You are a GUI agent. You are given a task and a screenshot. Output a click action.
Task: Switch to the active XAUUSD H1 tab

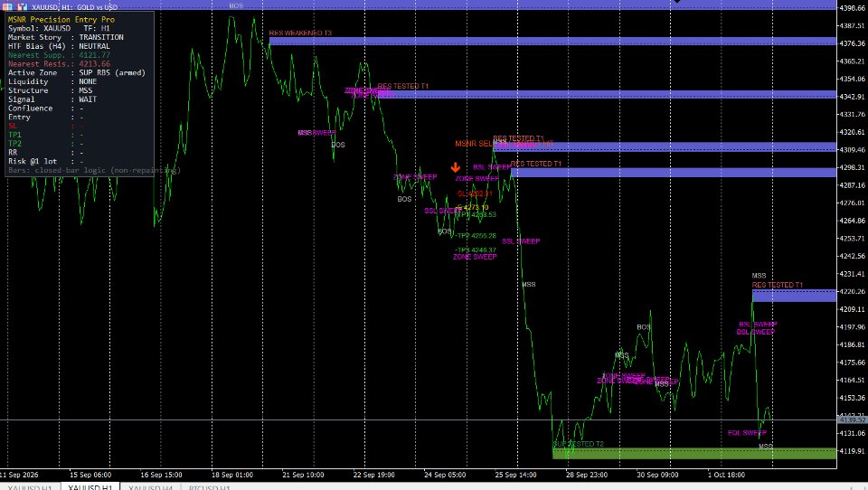click(x=90, y=487)
